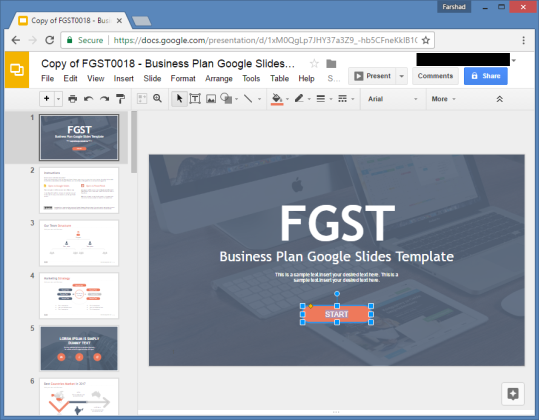Click the shape tool icon
Viewport: 539px width, 420px height.
(x=226, y=99)
